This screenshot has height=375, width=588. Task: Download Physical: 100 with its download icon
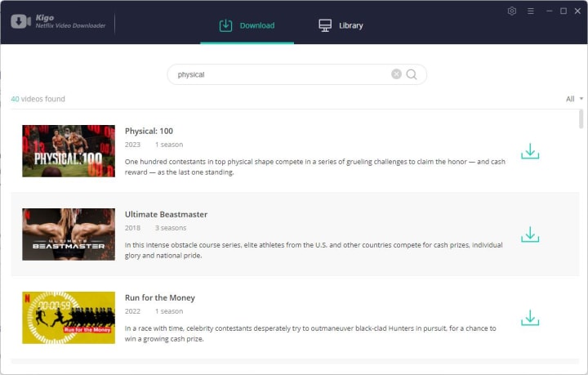(x=530, y=151)
